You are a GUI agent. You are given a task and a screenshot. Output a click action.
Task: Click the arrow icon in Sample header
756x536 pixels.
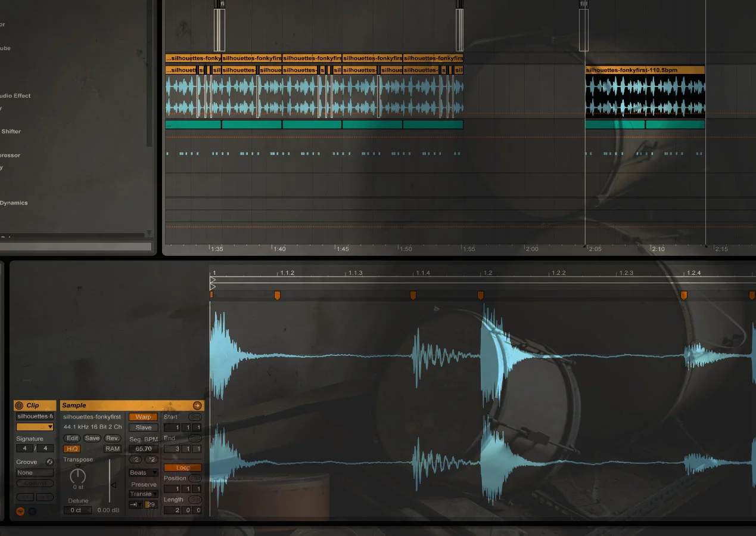tap(197, 405)
